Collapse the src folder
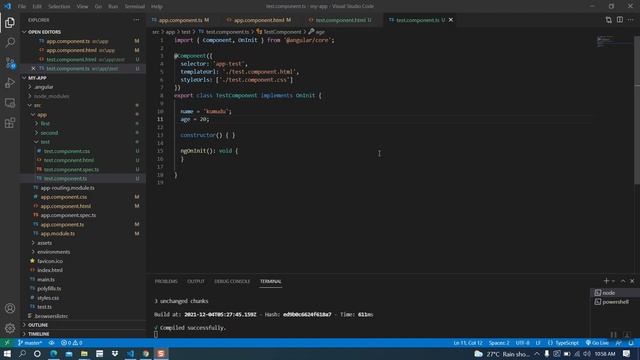Image resolution: width=640 pixels, height=360 pixels. (37, 105)
